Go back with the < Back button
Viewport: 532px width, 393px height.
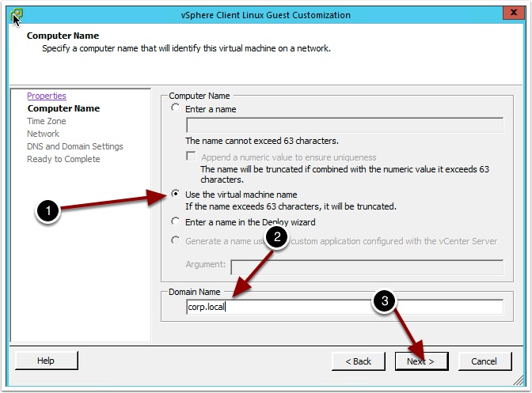click(359, 361)
